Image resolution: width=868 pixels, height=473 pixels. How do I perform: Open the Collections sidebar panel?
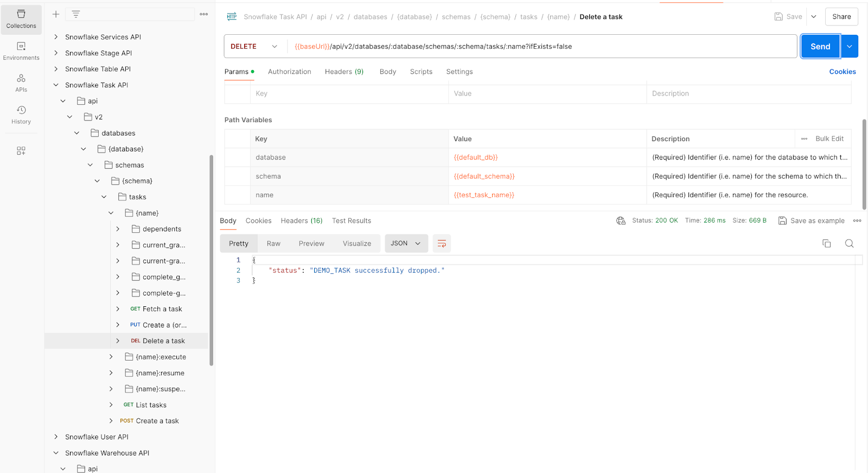click(21, 19)
